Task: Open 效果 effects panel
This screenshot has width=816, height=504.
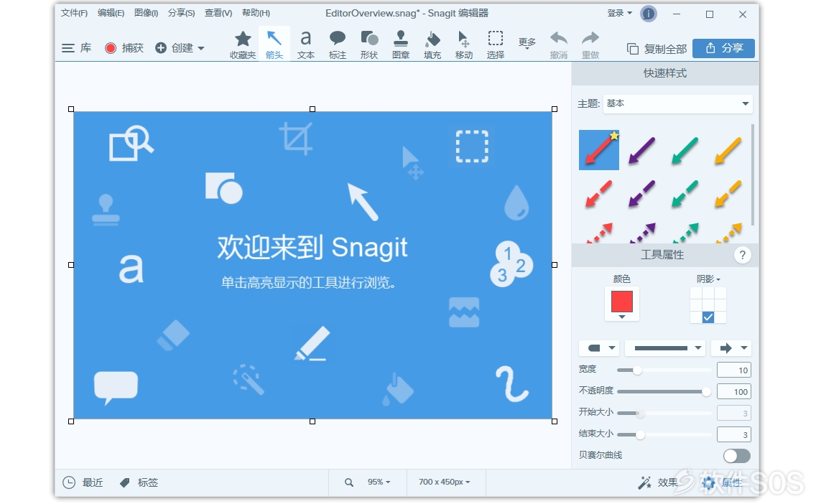Action: 658,482
